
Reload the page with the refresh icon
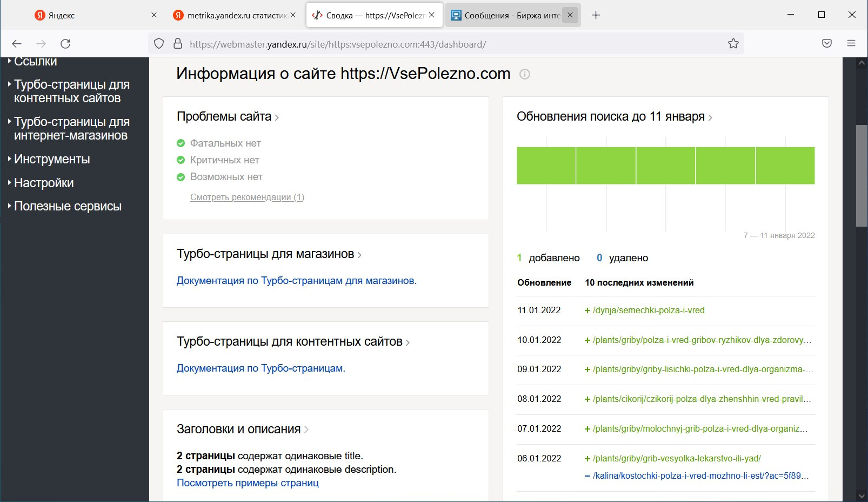[65, 44]
